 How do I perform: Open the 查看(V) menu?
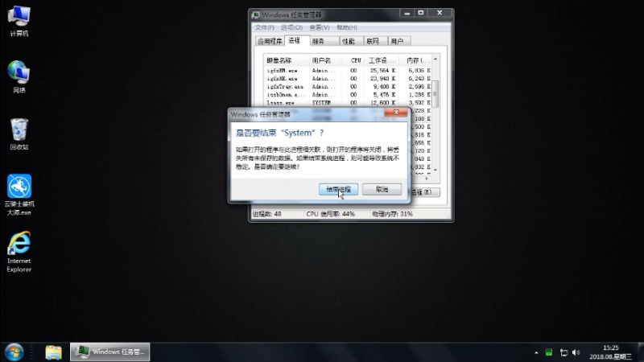(x=319, y=27)
